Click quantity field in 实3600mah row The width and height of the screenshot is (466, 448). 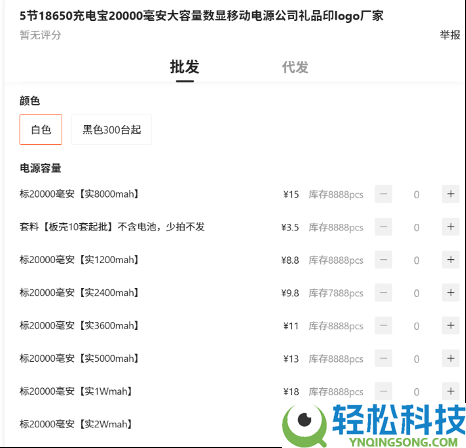click(x=417, y=326)
